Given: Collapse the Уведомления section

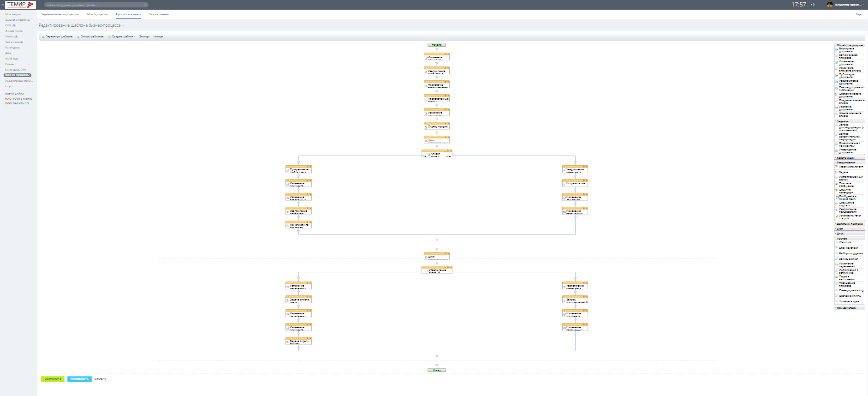Looking at the screenshot, I should (850, 162).
